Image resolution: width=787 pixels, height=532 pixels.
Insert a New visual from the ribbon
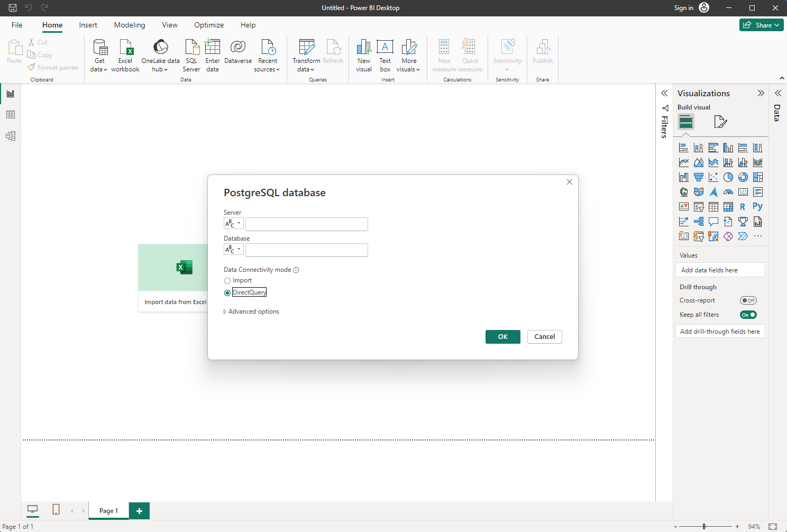pos(364,56)
